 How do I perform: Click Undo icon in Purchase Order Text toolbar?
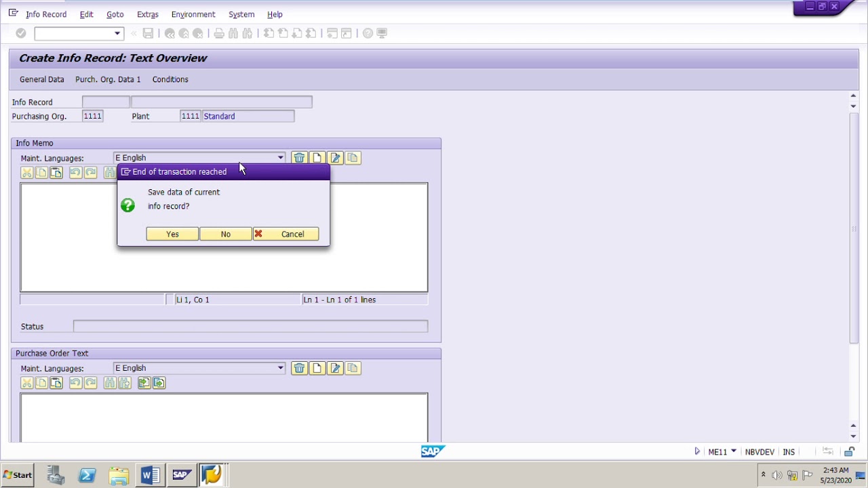pyautogui.click(x=75, y=383)
